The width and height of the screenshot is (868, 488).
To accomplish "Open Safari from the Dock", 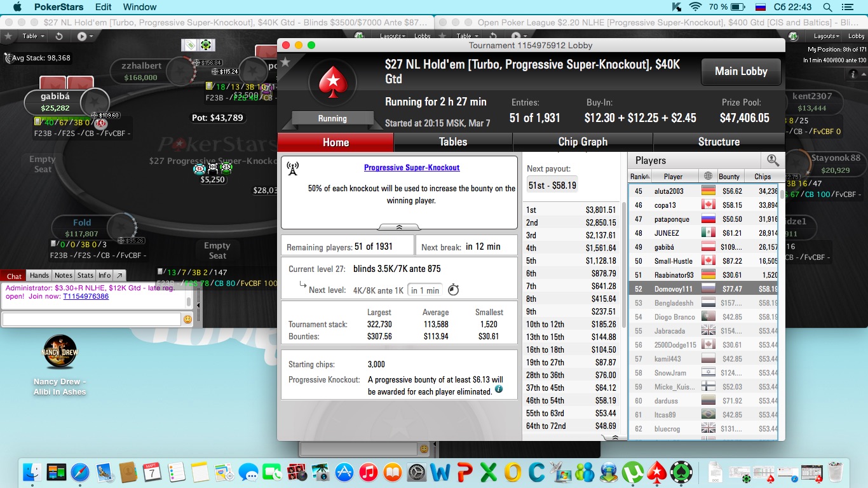I will point(80,472).
